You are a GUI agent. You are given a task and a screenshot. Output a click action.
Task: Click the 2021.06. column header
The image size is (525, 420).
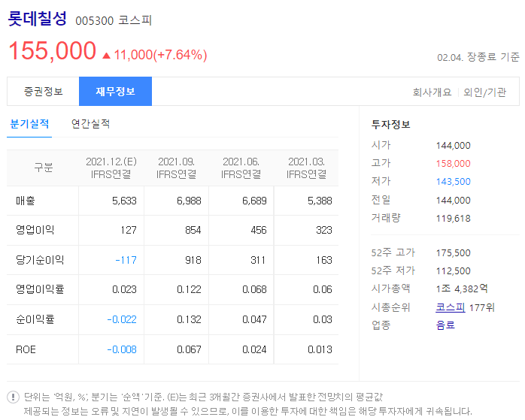(x=241, y=168)
